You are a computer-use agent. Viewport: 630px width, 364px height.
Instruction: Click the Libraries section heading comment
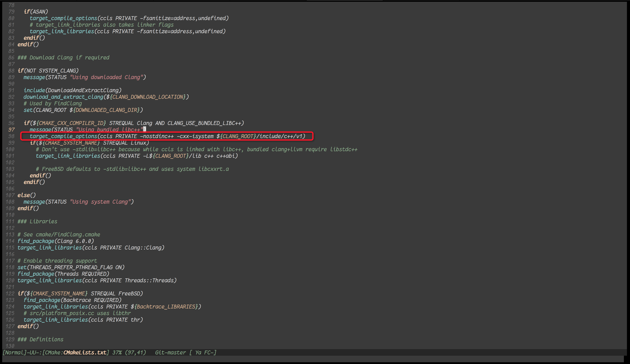[x=37, y=222]
